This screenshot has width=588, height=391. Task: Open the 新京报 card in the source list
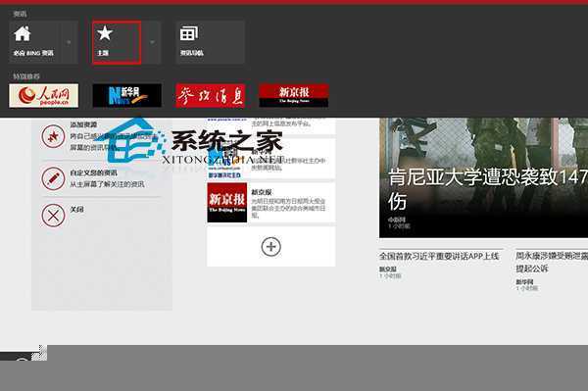pos(270,203)
